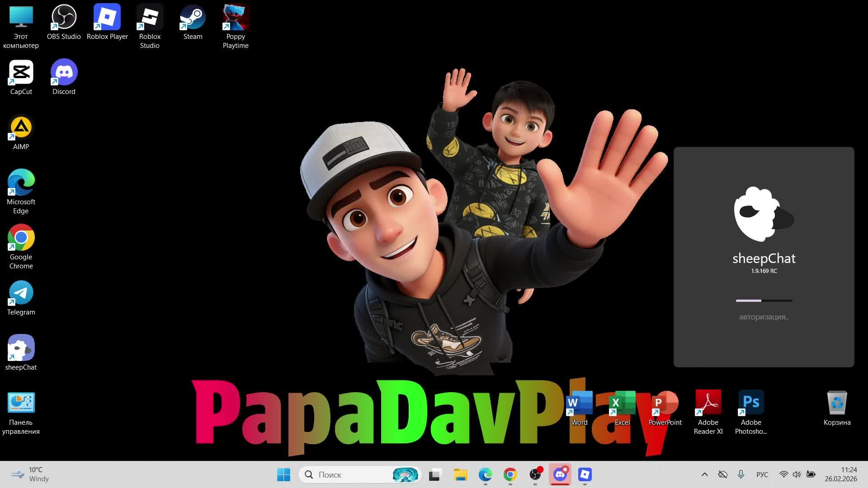Open the AIMP music player icon
The width and height of the screenshot is (868, 488).
pyautogui.click(x=21, y=128)
